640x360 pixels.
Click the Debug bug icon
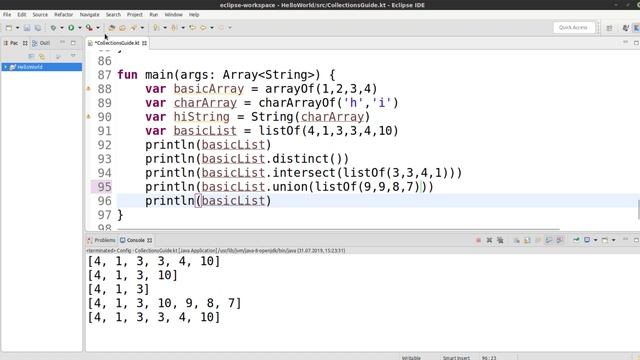(53, 28)
